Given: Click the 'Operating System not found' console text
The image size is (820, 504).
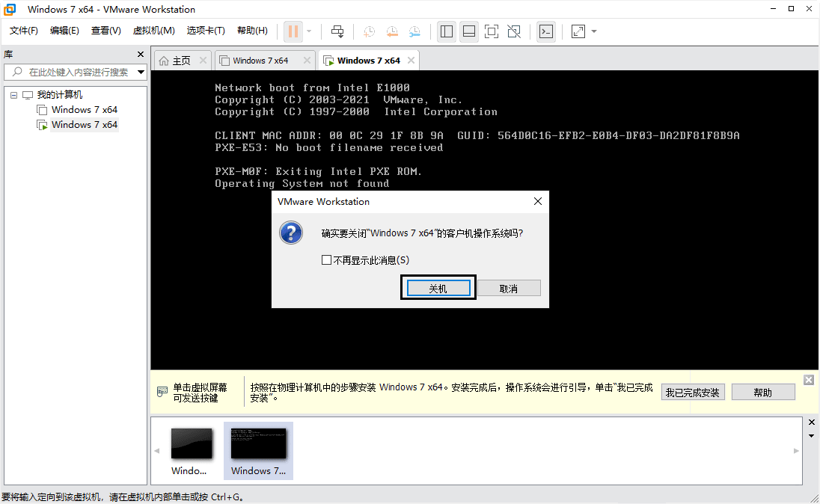Looking at the screenshot, I should tap(302, 183).
